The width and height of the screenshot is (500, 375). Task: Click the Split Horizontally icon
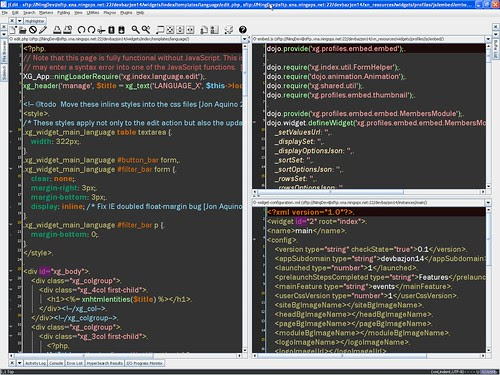(x=180, y=30)
